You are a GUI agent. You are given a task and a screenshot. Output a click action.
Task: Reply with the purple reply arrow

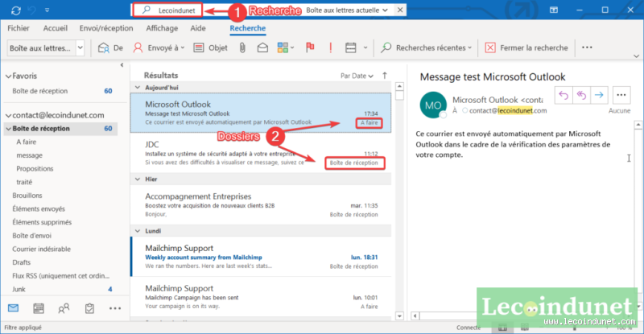pos(563,95)
